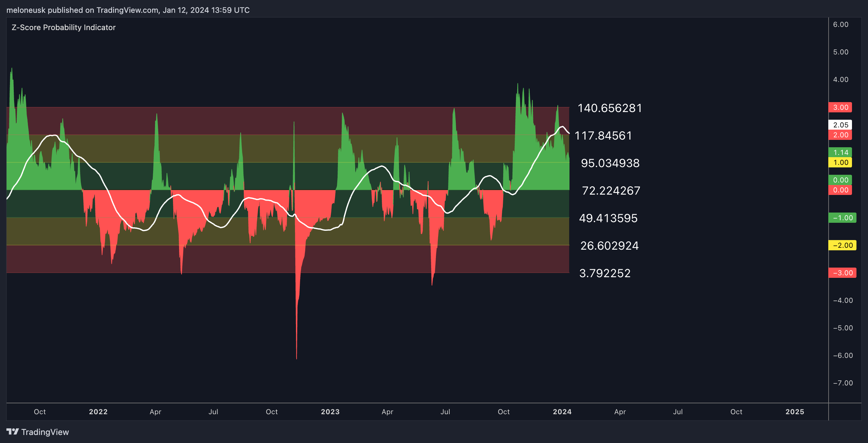This screenshot has height=443, width=868.
Task: Click the 95.034938 level text
Action: tap(610, 163)
